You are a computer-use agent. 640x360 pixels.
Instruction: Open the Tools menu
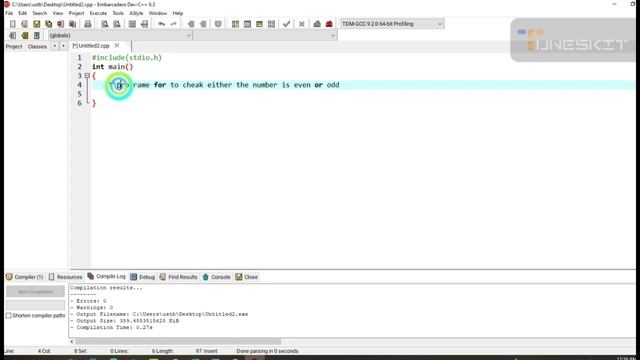point(118,13)
